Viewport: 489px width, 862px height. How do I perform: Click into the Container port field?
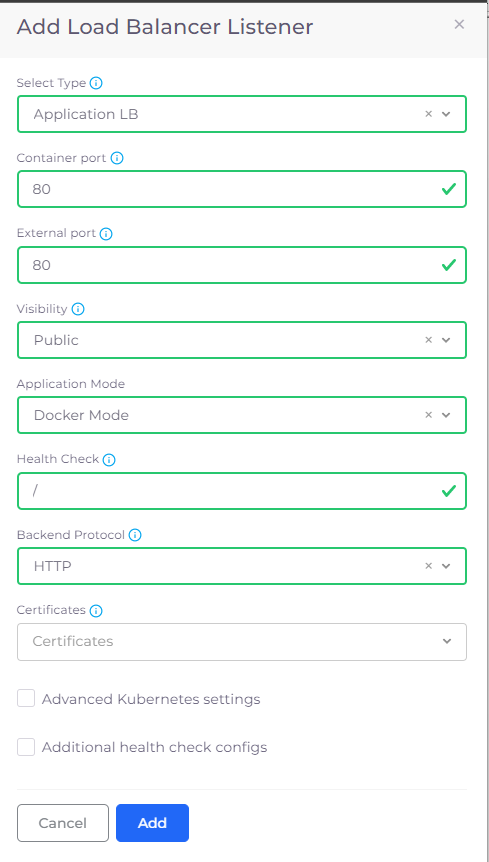242,189
